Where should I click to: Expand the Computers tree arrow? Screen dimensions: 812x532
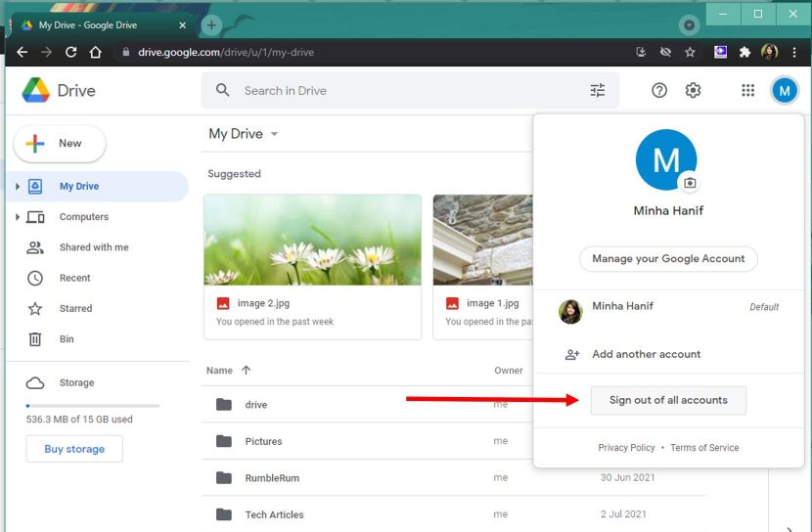[x=17, y=217]
